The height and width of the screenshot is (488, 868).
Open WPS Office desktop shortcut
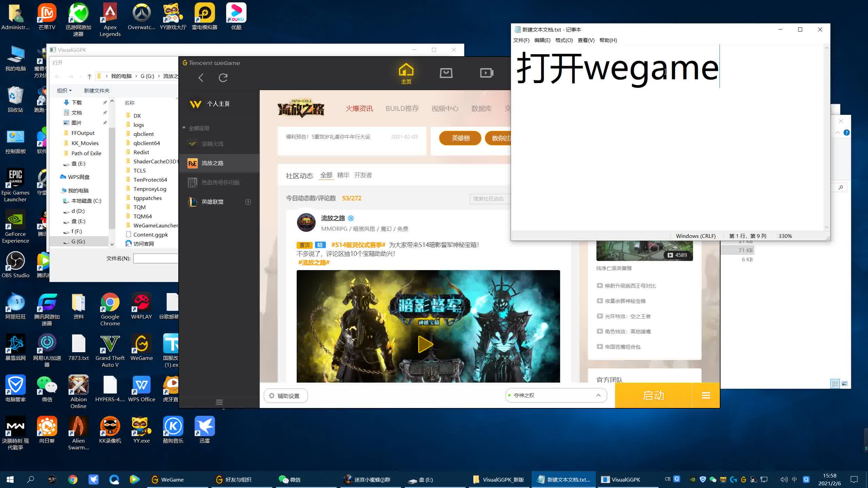tap(141, 389)
